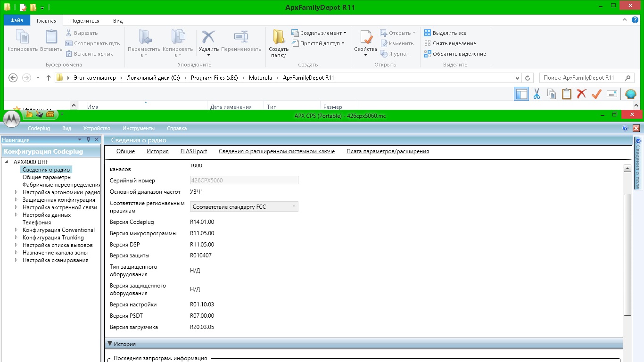Collapse the История section triangle
The image size is (644, 362).
[109, 344]
